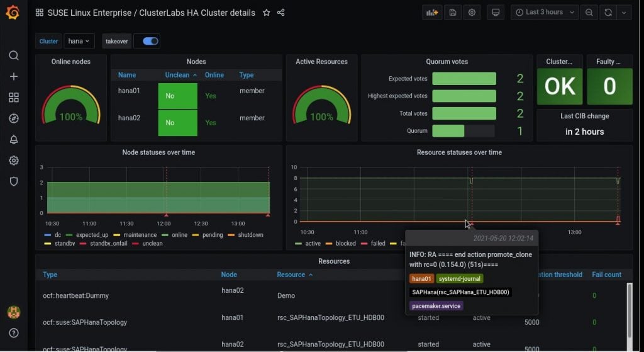644x352 pixels.
Task: Open the Quorum votes panel title menu
Action: [x=447, y=62]
